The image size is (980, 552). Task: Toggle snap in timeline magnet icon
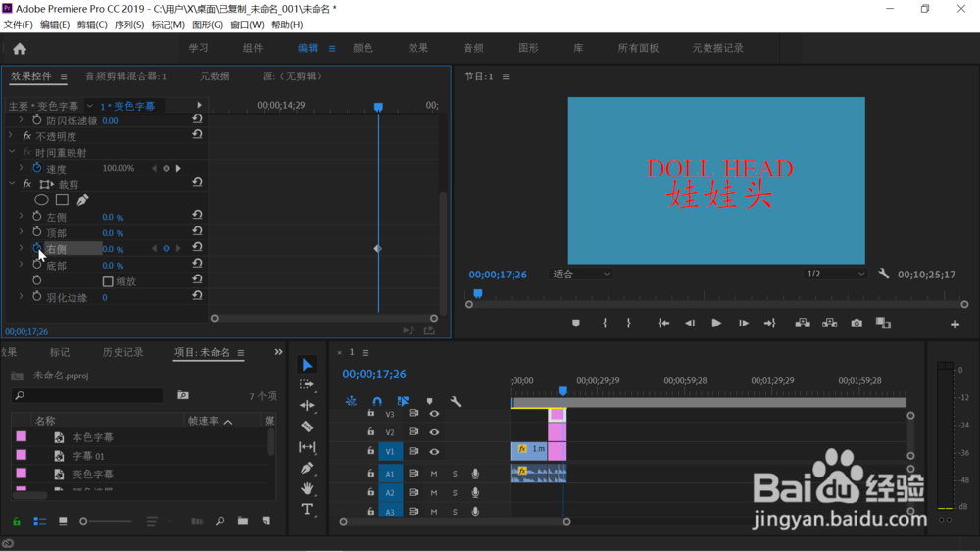tap(377, 401)
